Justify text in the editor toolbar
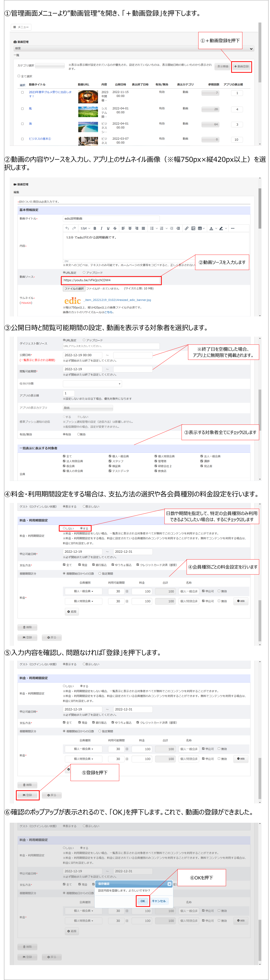 pyautogui.click(x=143, y=228)
